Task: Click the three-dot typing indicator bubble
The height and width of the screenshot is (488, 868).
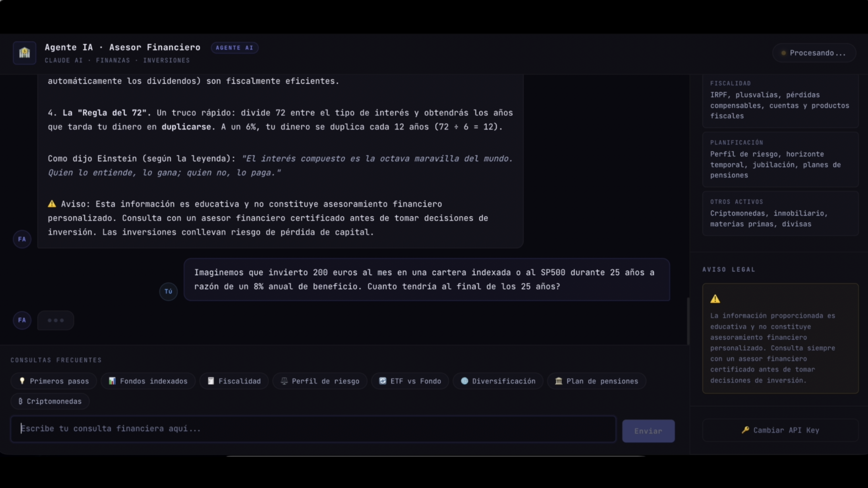Action: click(56, 320)
